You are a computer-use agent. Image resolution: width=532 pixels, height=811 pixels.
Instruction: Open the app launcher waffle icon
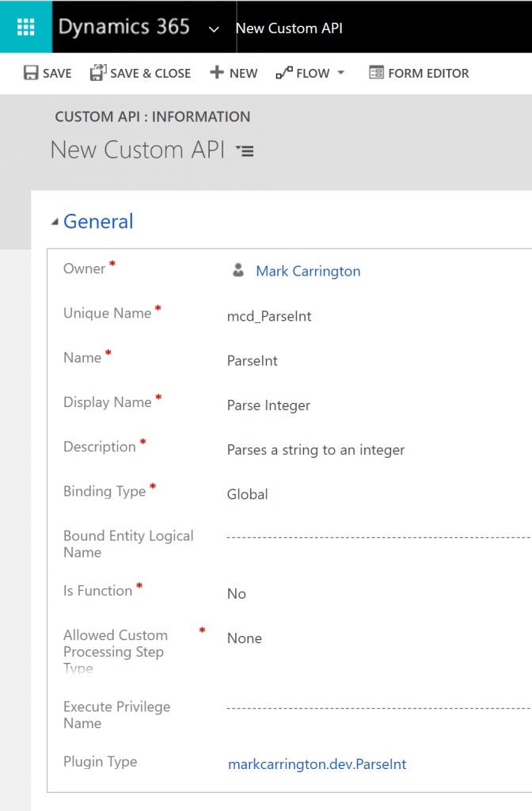25,27
